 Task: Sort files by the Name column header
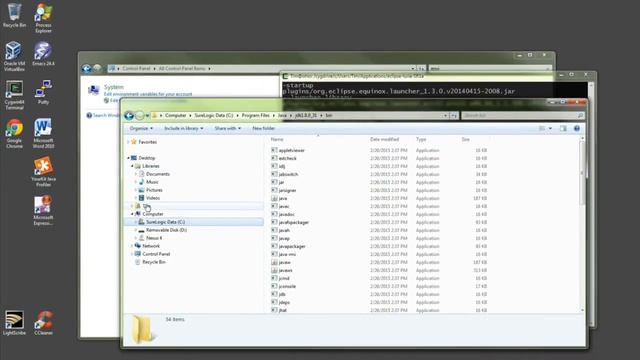pyautogui.click(x=277, y=140)
